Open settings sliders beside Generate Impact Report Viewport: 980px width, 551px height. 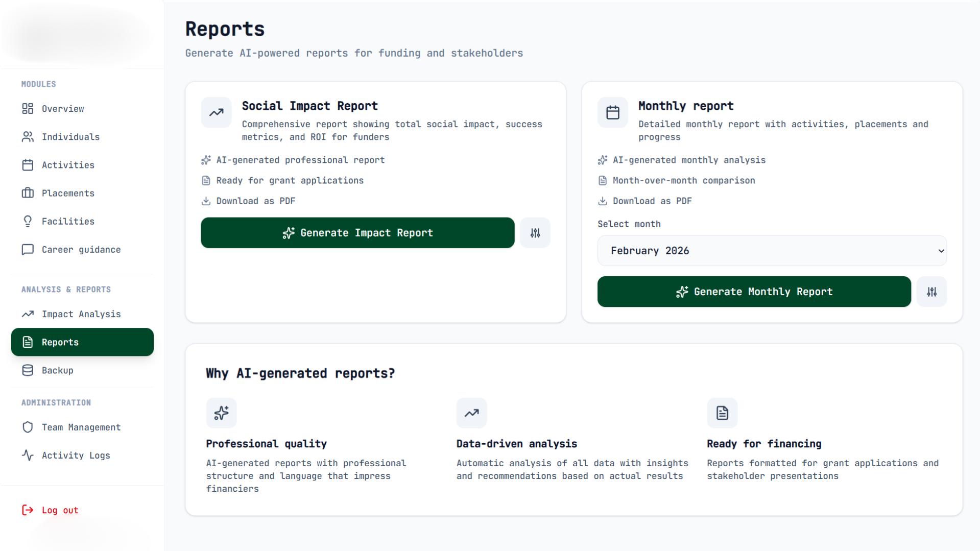[535, 232]
